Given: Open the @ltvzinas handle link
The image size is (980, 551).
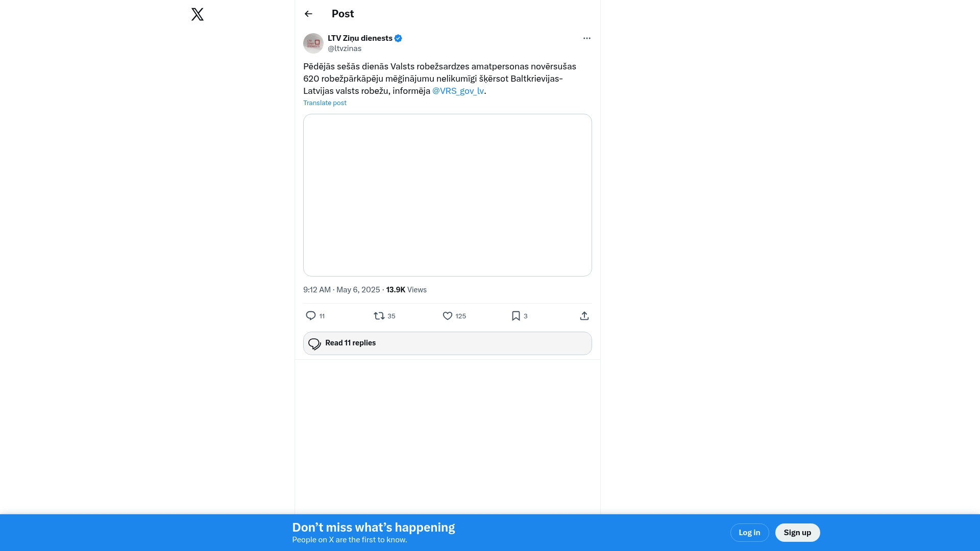Looking at the screenshot, I should point(345,48).
